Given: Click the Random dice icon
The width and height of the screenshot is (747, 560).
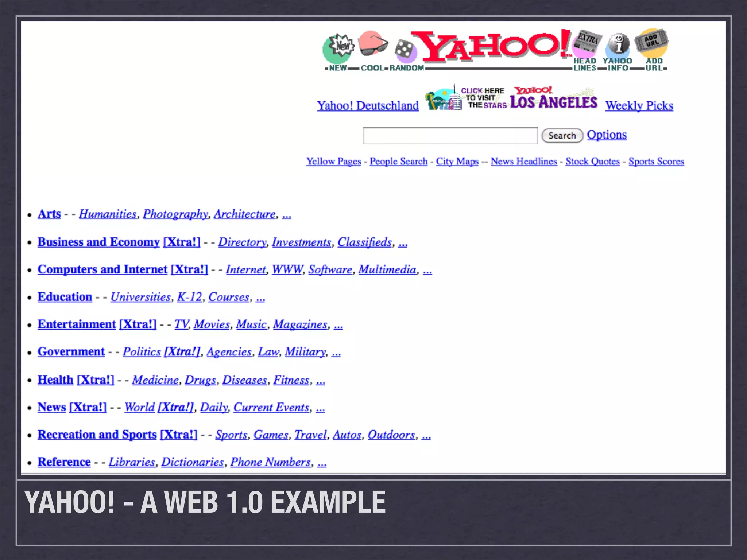Looking at the screenshot, I should pyautogui.click(x=406, y=51).
